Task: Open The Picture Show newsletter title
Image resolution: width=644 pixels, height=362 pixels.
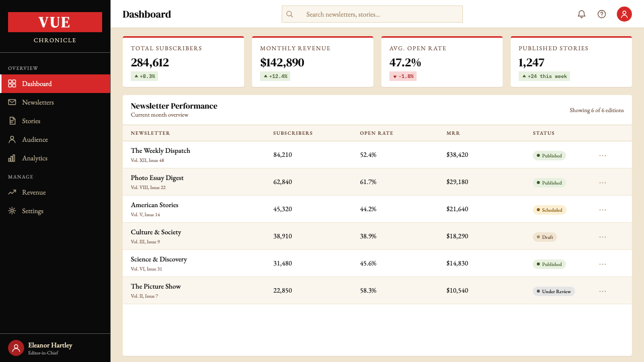Action: (155, 286)
